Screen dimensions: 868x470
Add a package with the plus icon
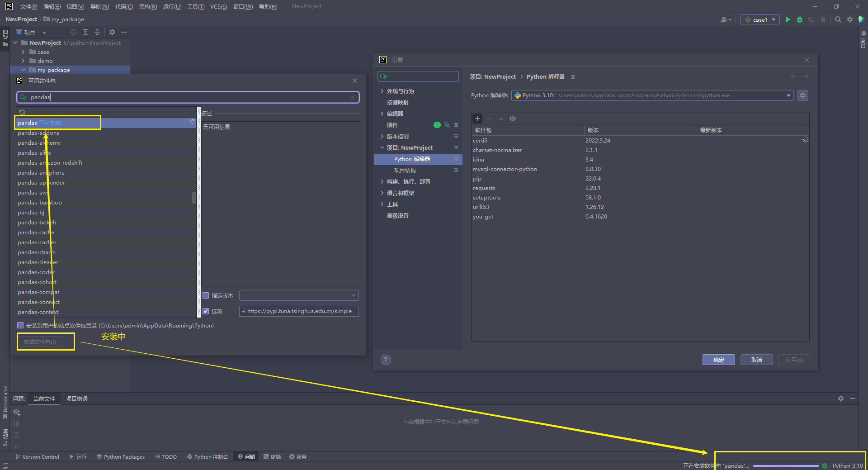477,119
